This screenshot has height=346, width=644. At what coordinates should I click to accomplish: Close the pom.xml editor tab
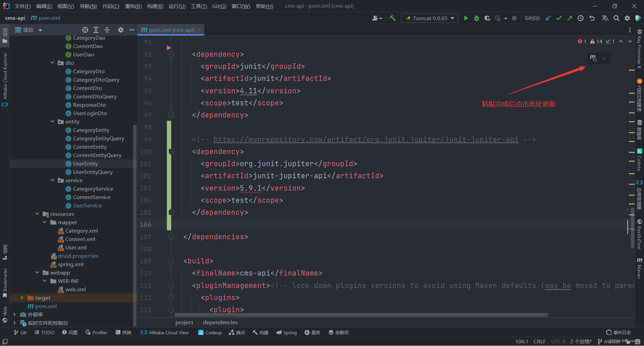coord(199,30)
